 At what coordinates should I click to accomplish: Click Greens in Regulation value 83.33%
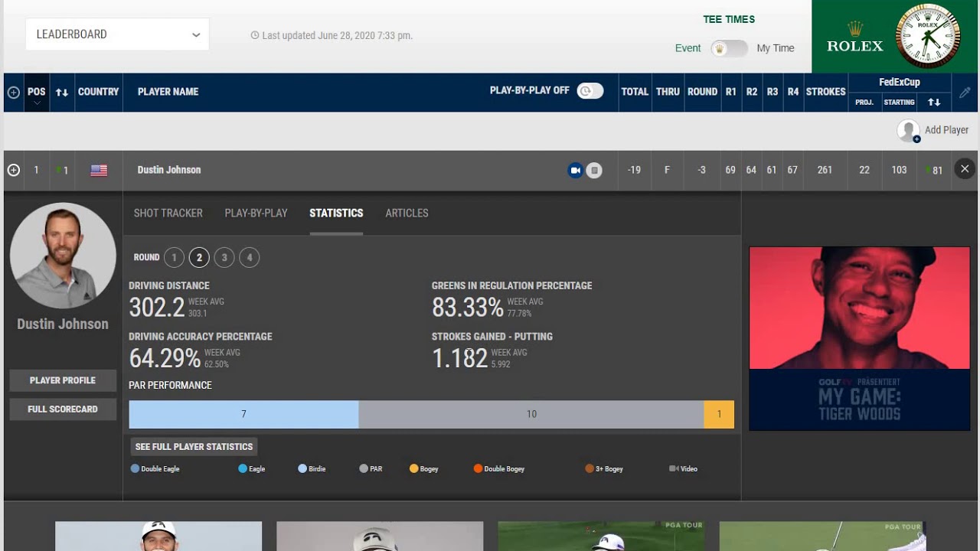468,307
